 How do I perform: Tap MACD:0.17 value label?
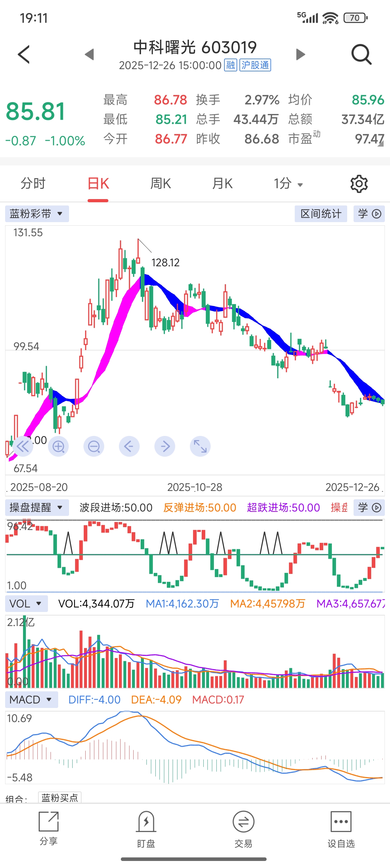coord(218,700)
